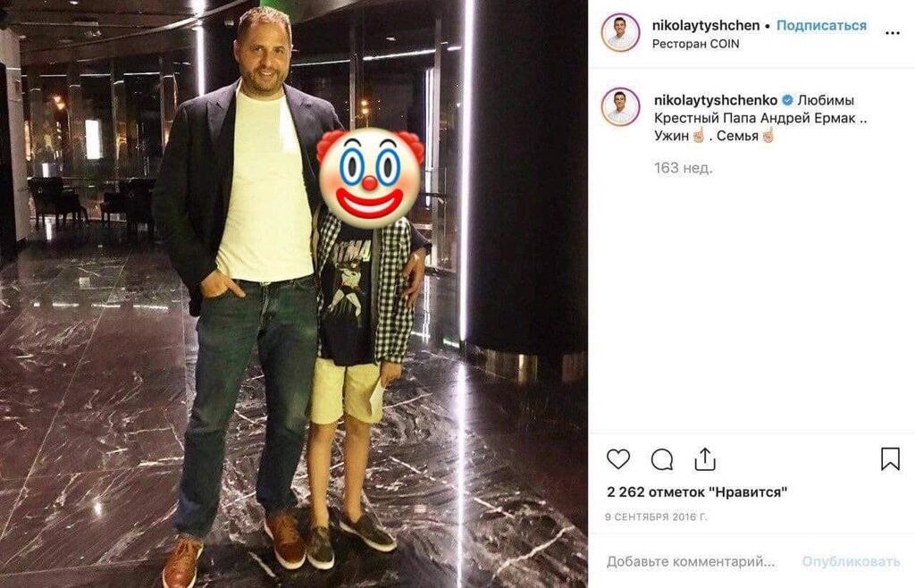Click the 9 сентября 2016 post date
The width and height of the screenshot is (915, 588).
[x=656, y=517]
